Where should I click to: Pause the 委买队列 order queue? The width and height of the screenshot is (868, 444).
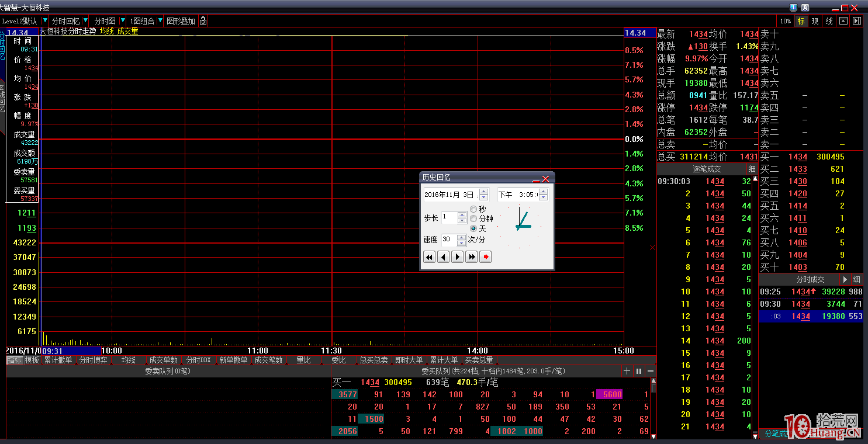pyautogui.click(x=639, y=371)
